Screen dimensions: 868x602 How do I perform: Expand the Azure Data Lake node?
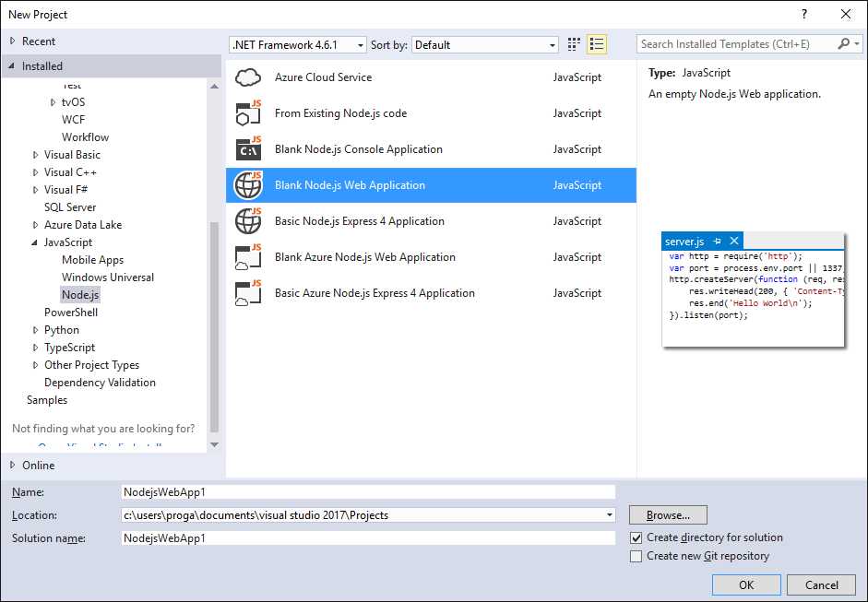click(35, 225)
